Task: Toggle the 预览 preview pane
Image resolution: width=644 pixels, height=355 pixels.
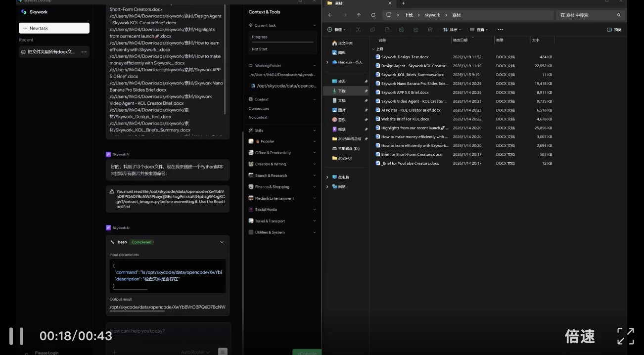Action: click(614, 30)
